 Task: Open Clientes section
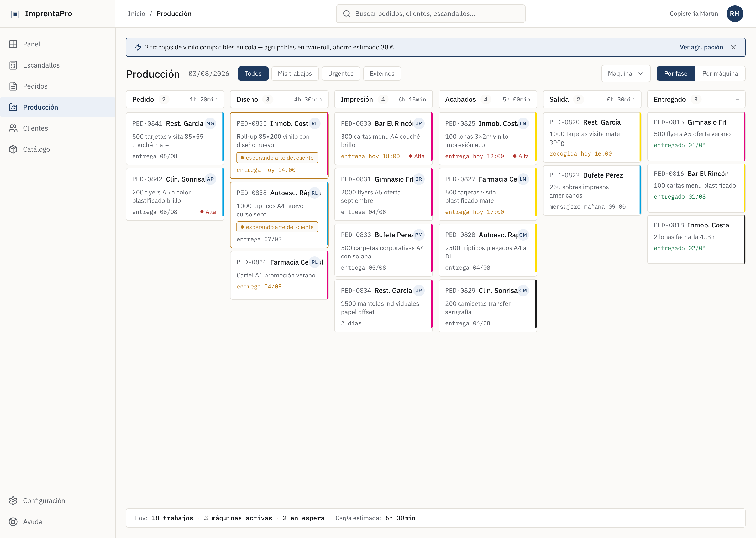click(57, 128)
